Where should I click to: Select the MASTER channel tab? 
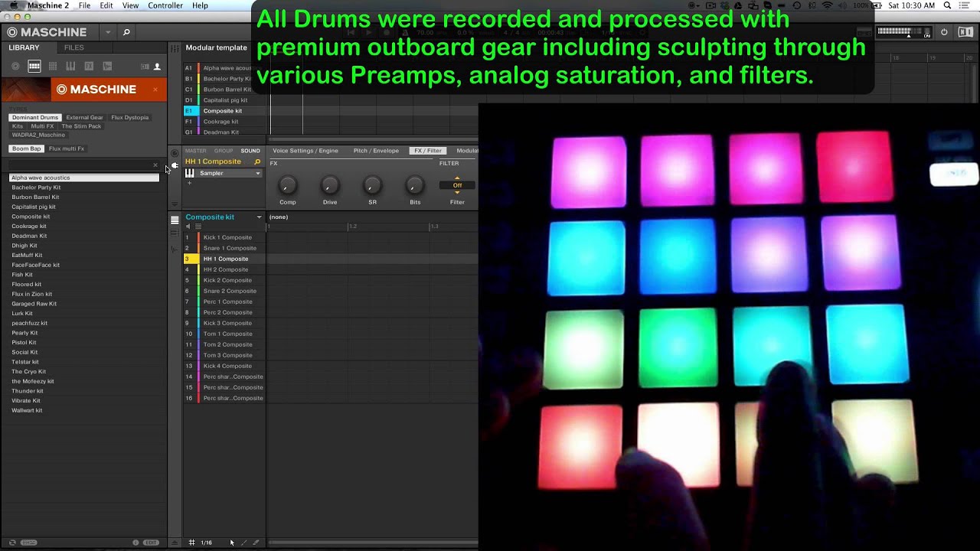pyautogui.click(x=195, y=151)
